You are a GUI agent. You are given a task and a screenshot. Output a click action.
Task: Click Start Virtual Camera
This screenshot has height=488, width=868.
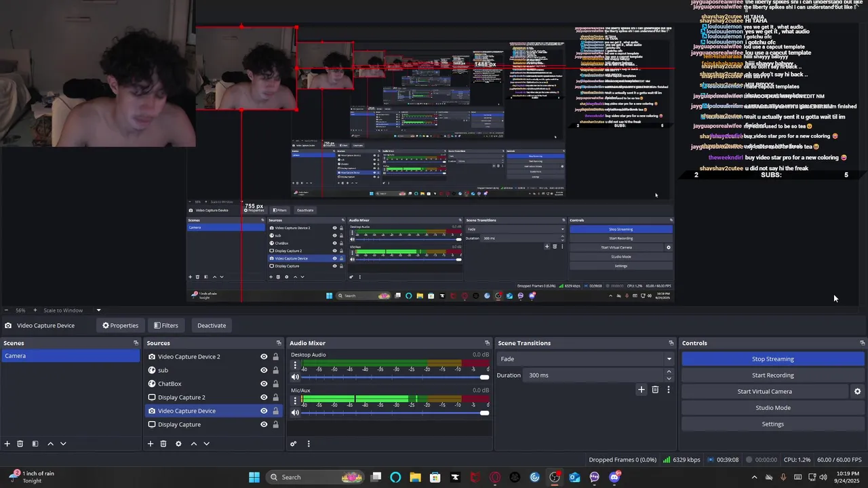765,392
